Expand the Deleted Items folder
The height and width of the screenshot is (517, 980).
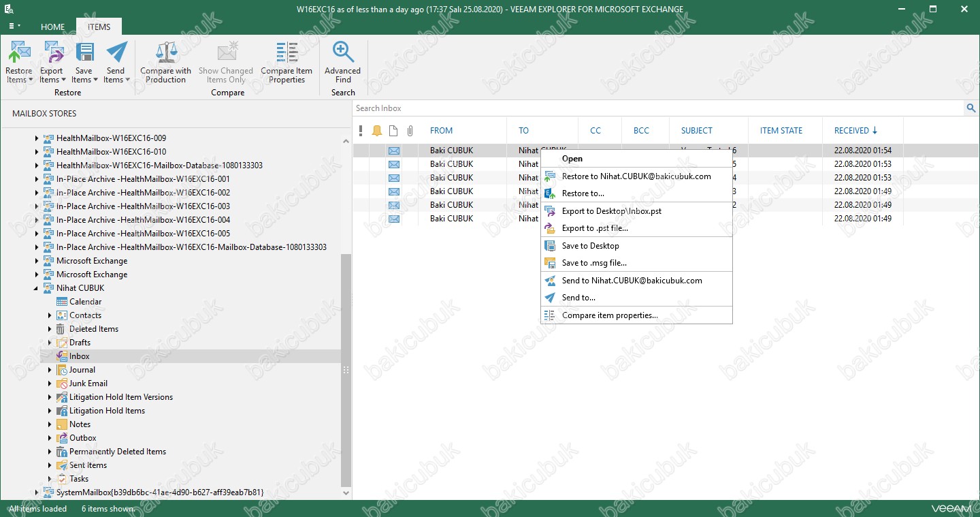click(x=50, y=329)
